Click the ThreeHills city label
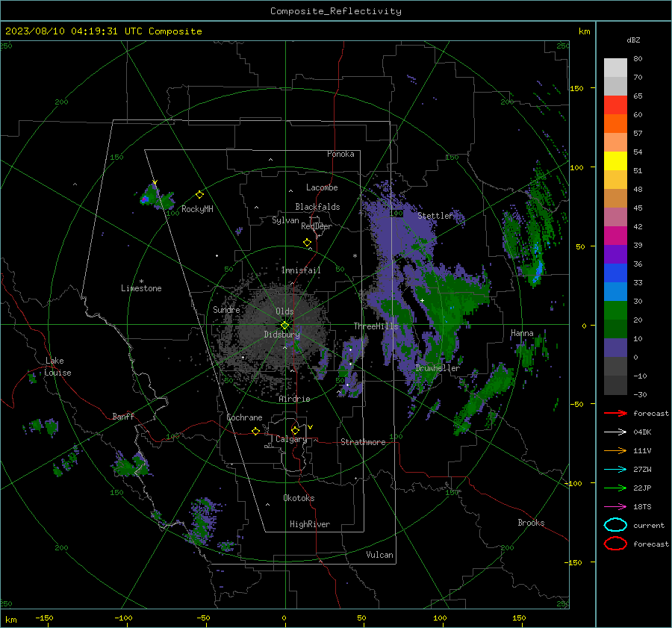Image resolution: width=672 pixels, height=628 pixels. [376, 326]
